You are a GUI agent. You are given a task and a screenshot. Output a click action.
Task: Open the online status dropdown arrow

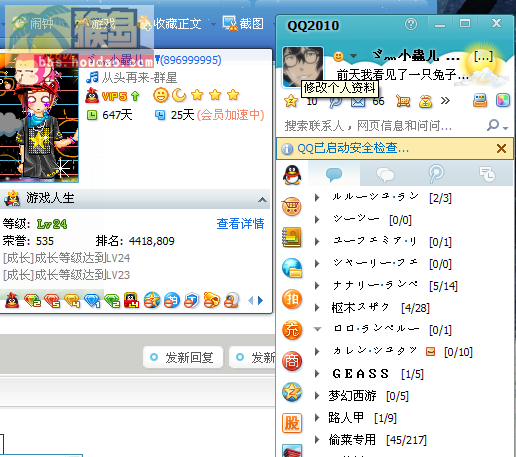(x=353, y=56)
